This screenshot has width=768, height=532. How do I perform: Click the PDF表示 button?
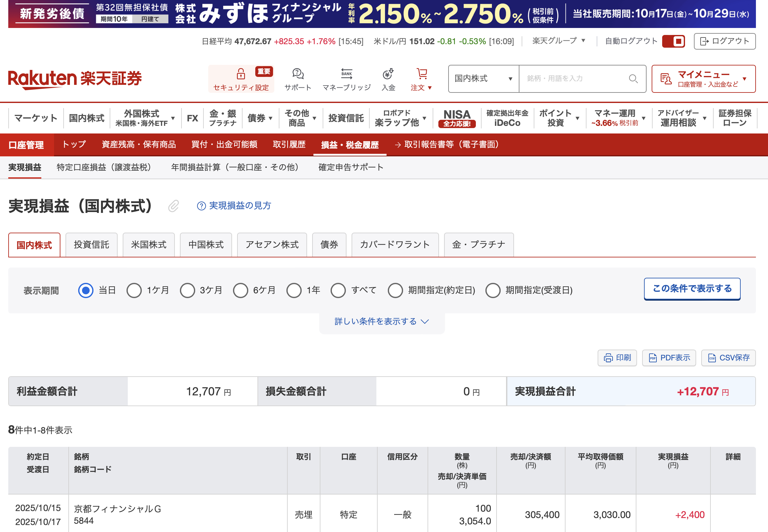tap(669, 358)
